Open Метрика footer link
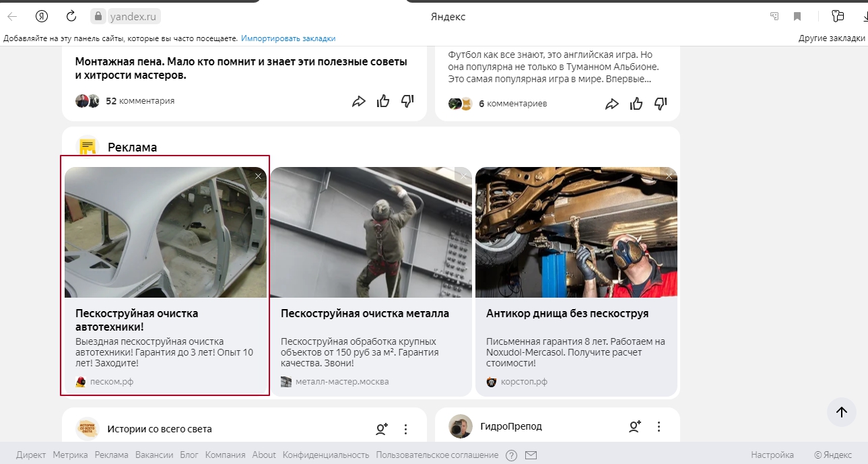 pos(70,455)
